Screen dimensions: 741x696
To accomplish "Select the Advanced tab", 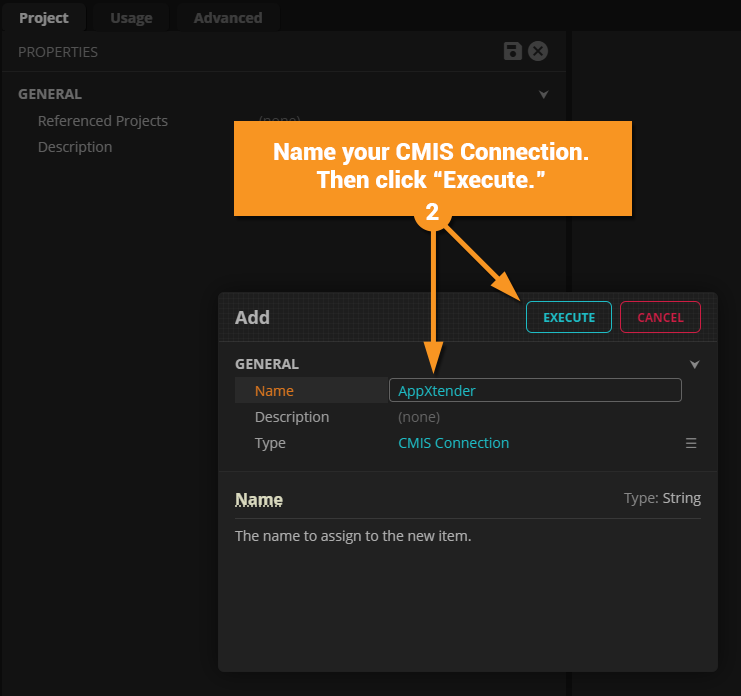I will click(228, 18).
